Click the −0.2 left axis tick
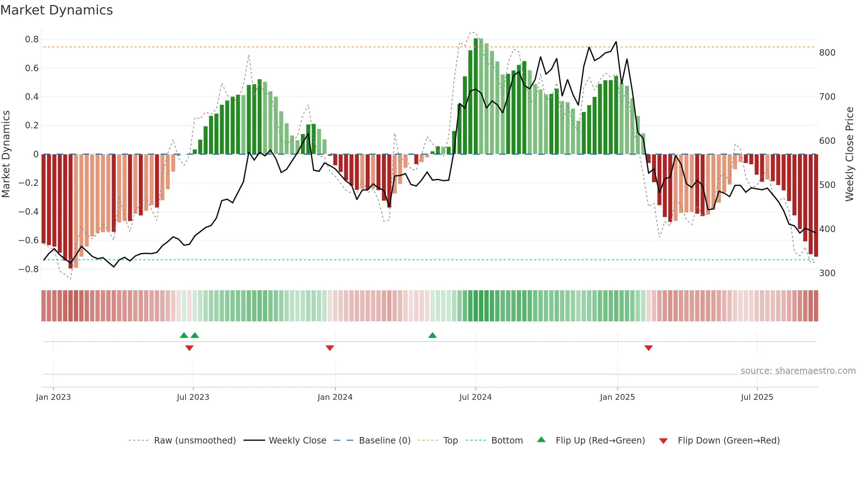Screen dimensions: 868x488 [x=29, y=183]
